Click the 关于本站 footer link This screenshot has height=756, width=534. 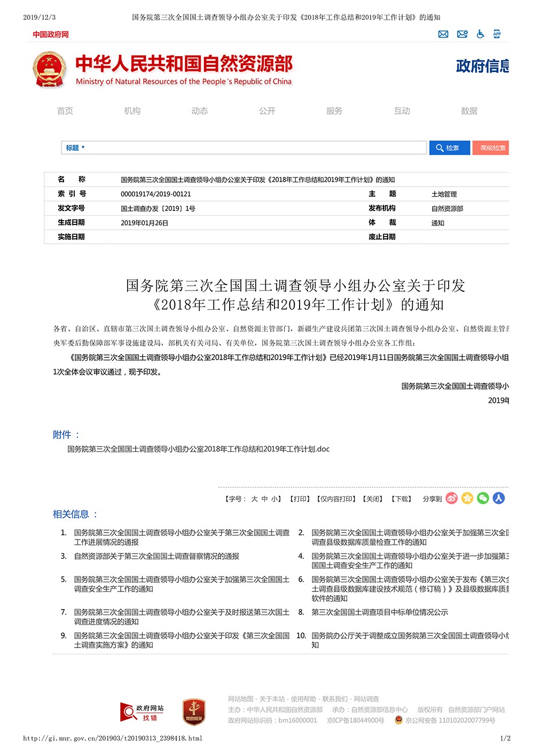pos(272,699)
